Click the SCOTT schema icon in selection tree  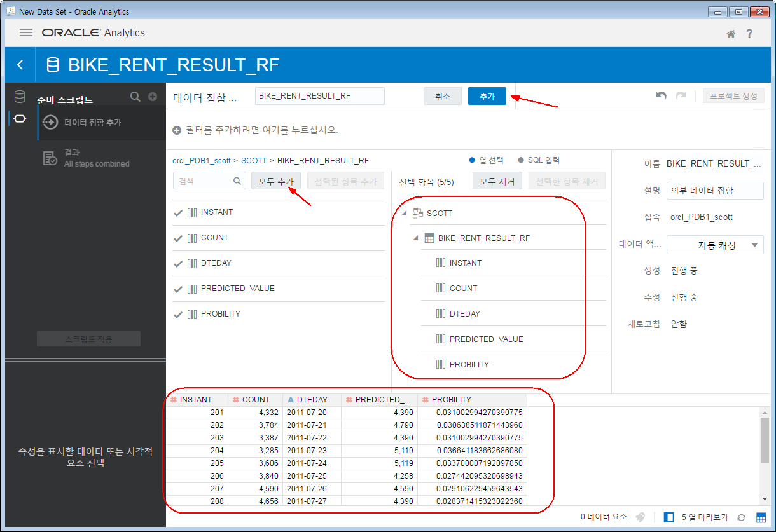pyautogui.click(x=418, y=213)
